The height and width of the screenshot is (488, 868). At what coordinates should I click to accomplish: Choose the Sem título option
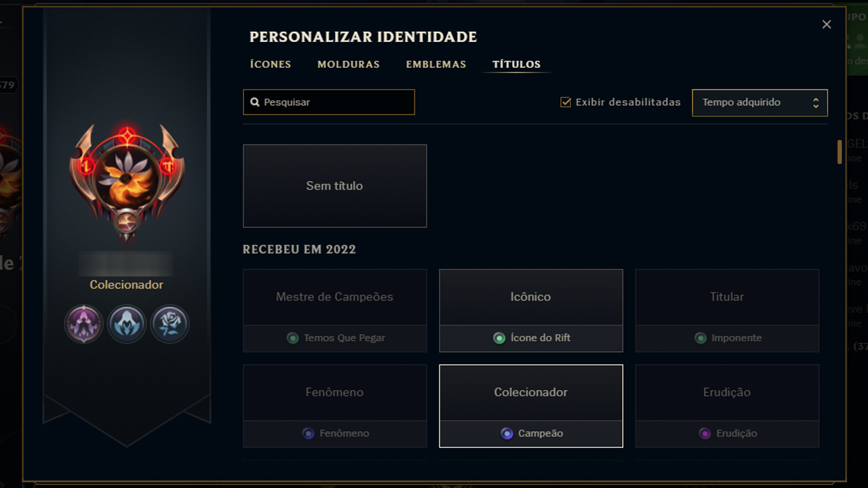[335, 186]
